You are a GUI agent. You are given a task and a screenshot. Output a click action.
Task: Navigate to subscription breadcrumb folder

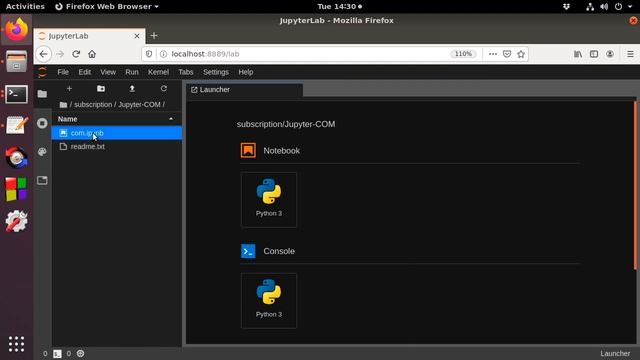click(x=93, y=105)
